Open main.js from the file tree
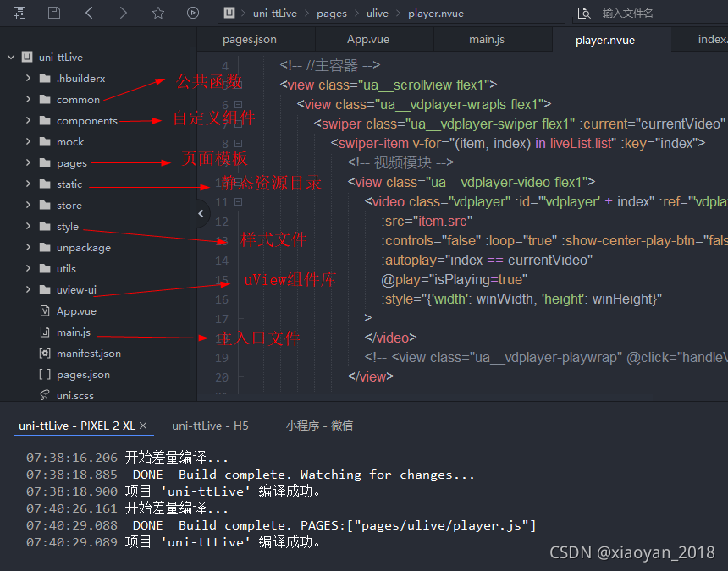 tap(74, 332)
